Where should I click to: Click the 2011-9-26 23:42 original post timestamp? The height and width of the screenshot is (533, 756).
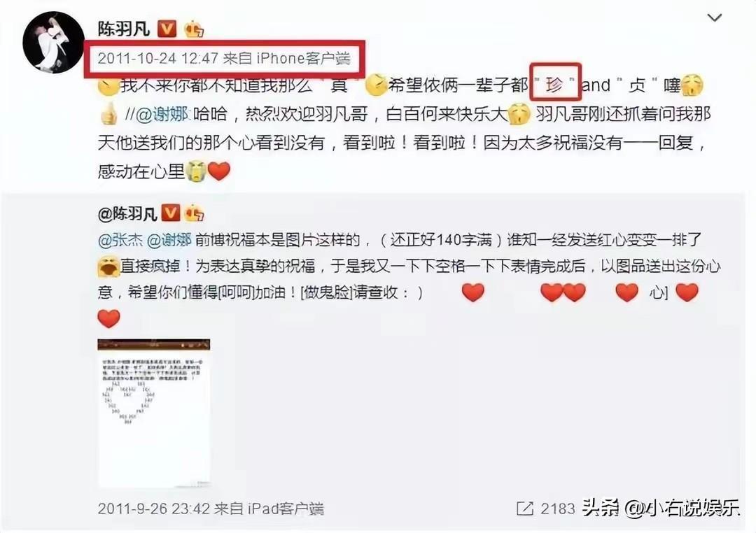tap(154, 509)
